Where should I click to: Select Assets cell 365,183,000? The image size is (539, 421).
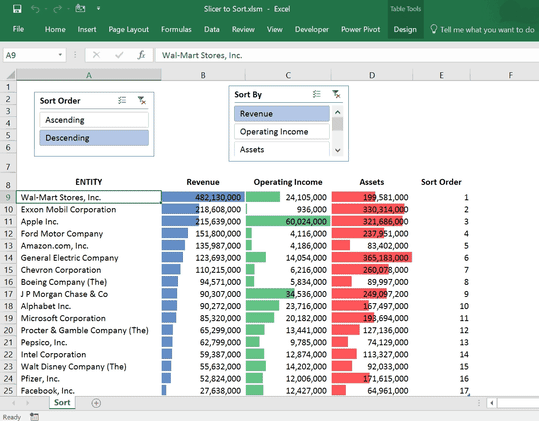[x=372, y=258]
